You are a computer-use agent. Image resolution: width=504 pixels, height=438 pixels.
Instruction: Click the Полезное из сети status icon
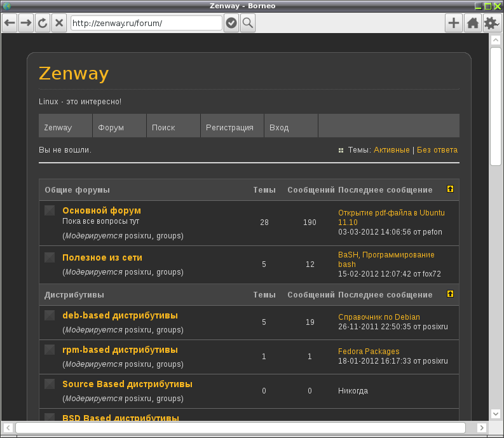[x=50, y=257]
